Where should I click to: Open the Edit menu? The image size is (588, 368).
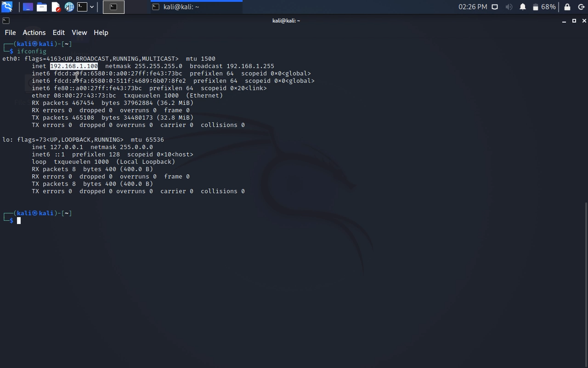pos(58,33)
